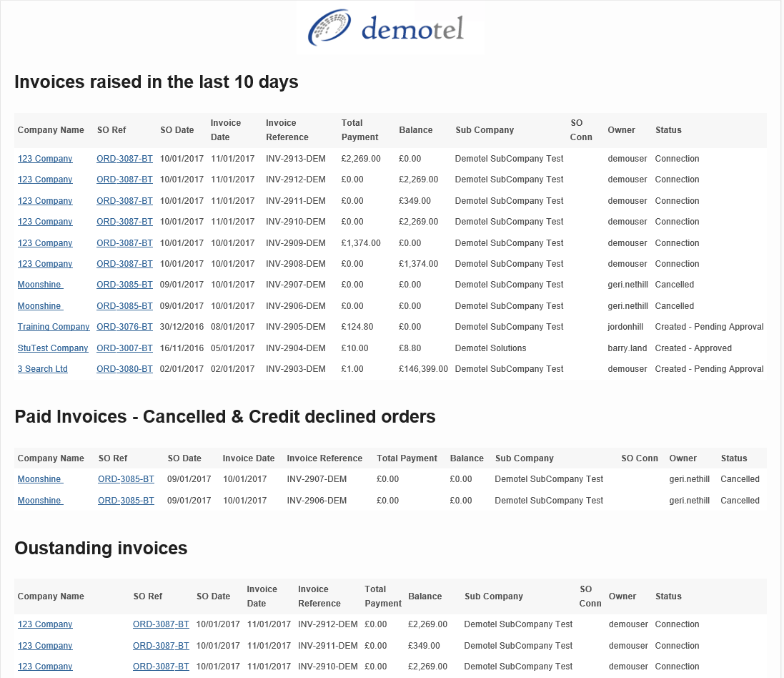Open the 3 Search Ltd company link
Image resolution: width=784 pixels, height=678 pixels.
[x=42, y=369]
